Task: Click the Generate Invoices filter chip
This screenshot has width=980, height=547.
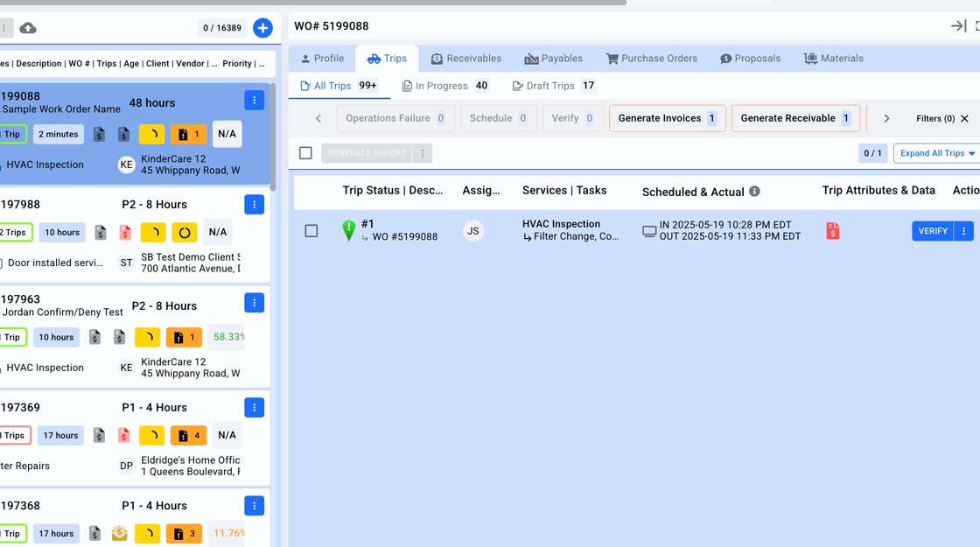Action: coord(668,118)
